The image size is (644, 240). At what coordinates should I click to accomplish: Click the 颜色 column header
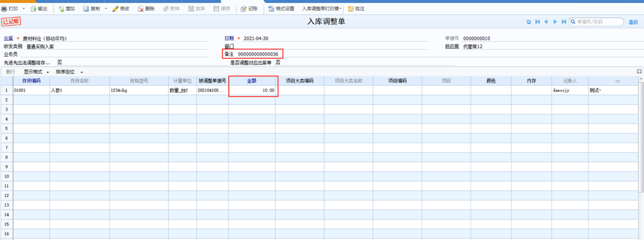491,81
